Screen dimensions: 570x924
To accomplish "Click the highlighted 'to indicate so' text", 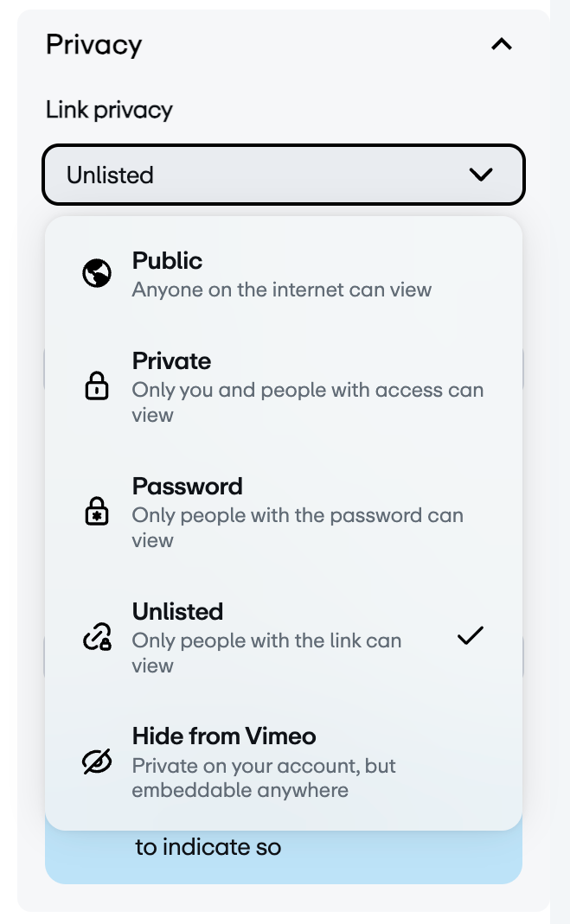I will coord(208,846).
